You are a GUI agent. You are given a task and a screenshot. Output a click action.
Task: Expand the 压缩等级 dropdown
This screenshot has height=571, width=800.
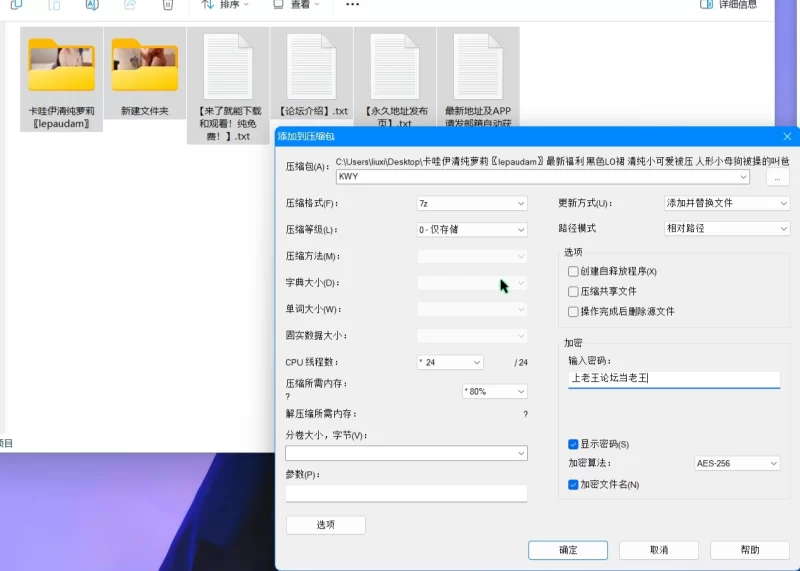[472, 229]
